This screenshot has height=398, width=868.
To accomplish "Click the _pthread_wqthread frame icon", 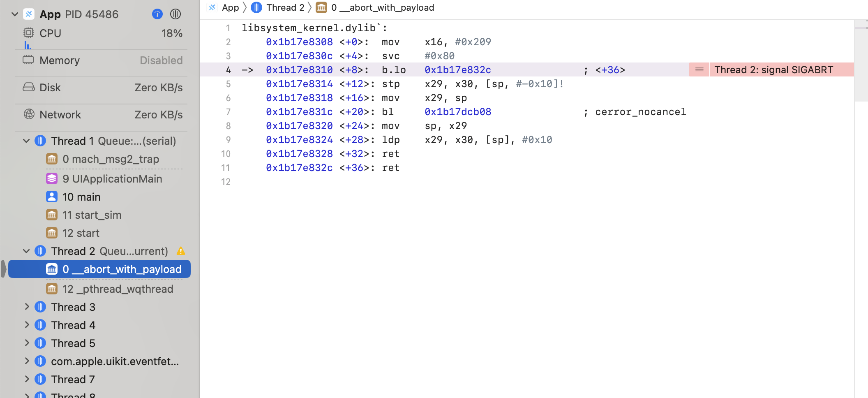I will click(x=52, y=289).
